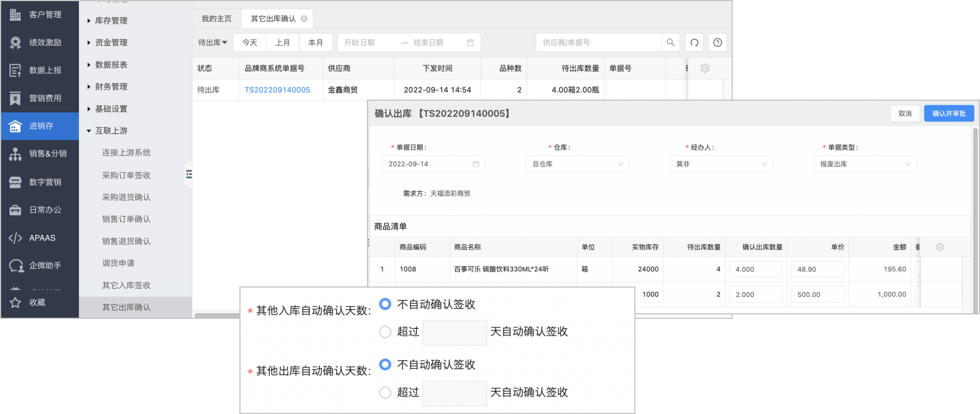This screenshot has height=414, width=980.
Task: Select 超过 radio for 其他出库
Action: pos(385,393)
